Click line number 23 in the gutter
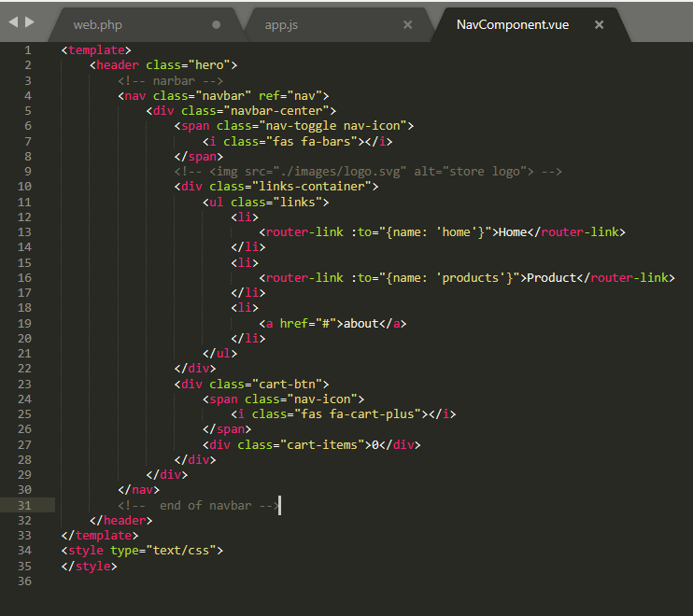This screenshot has height=616, width=693. pyautogui.click(x=24, y=385)
